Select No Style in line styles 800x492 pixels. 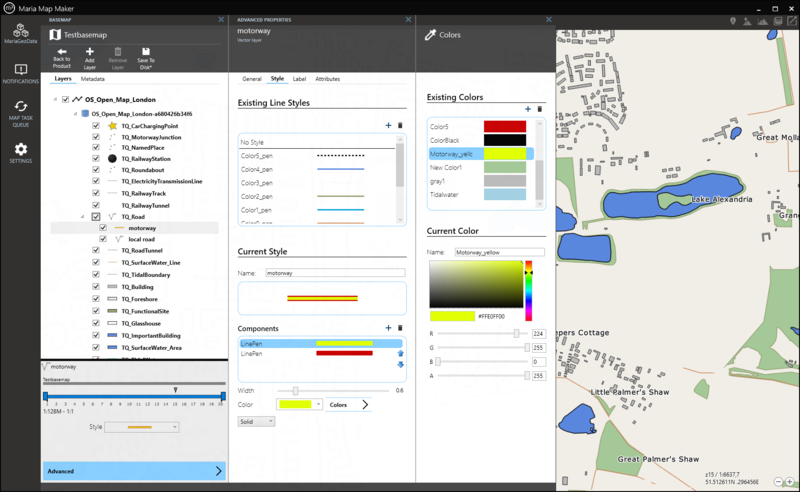[x=317, y=142]
